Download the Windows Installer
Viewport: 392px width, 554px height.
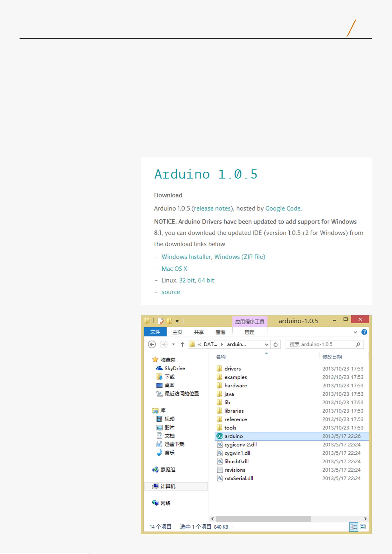[186, 257]
